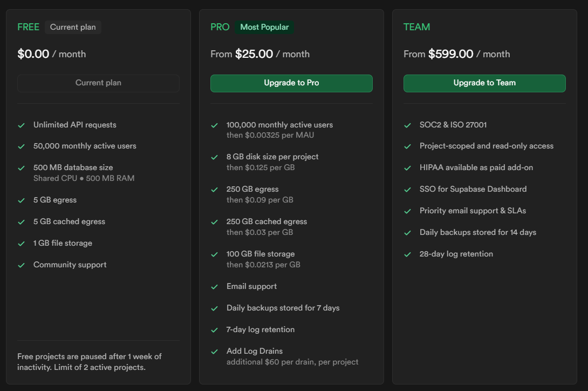Click checkmark beside 250 GB cached egress
588x391 pixels.
[215, 222]
